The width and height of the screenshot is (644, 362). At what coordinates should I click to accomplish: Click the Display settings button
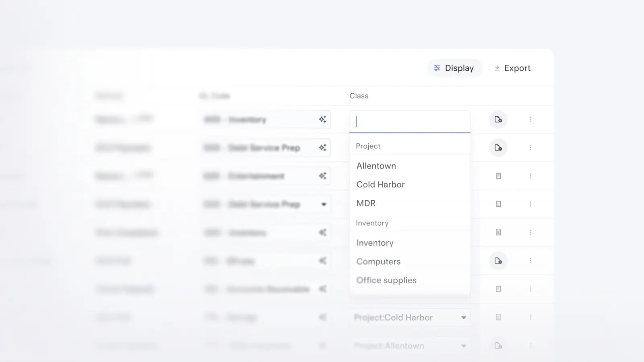pyautogui.click(x=454, y=68)
